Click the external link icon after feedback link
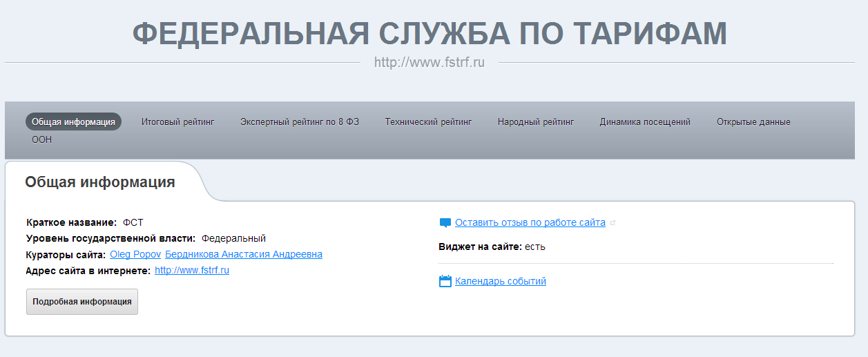The height and width of the screenshot is (357, 868). [x=613, y=223]
